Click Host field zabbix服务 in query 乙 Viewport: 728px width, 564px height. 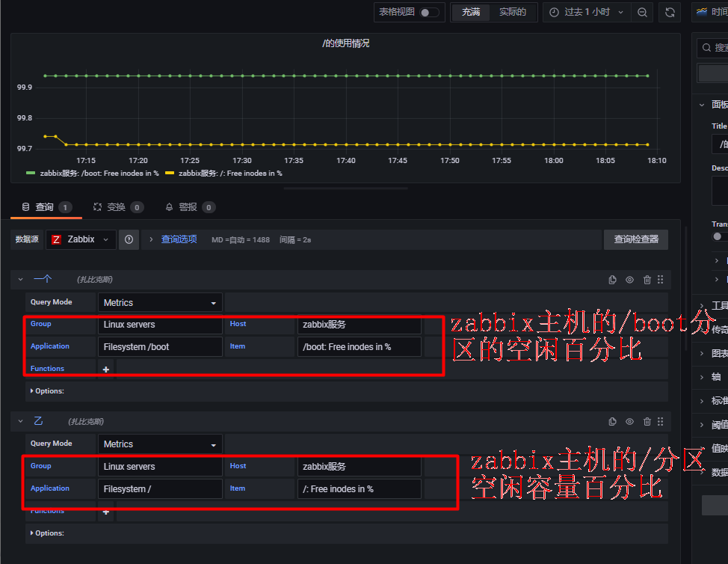359,467
